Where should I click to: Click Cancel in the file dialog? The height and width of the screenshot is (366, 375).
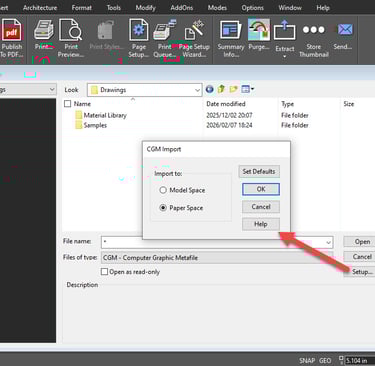(360, 257)
